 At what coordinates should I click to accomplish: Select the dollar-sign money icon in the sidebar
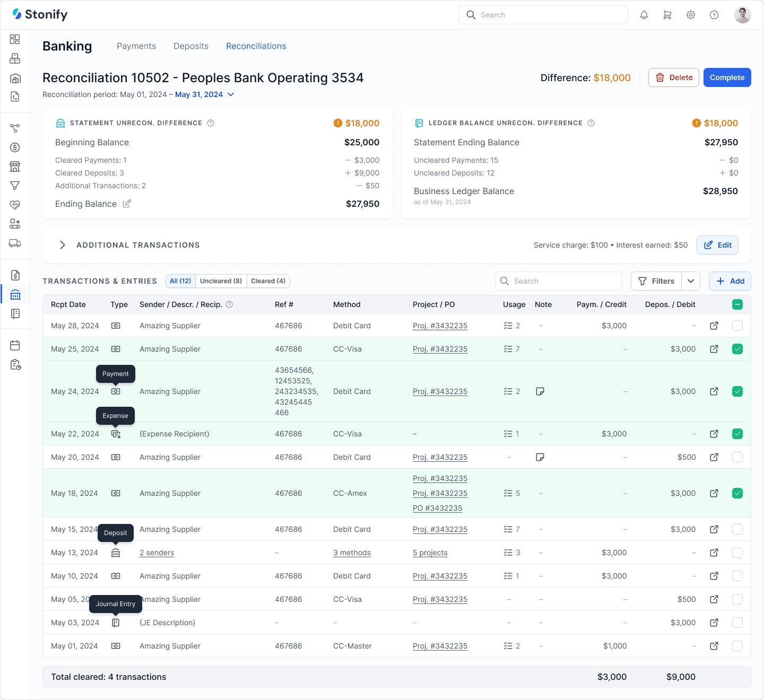tap(15, 147)
